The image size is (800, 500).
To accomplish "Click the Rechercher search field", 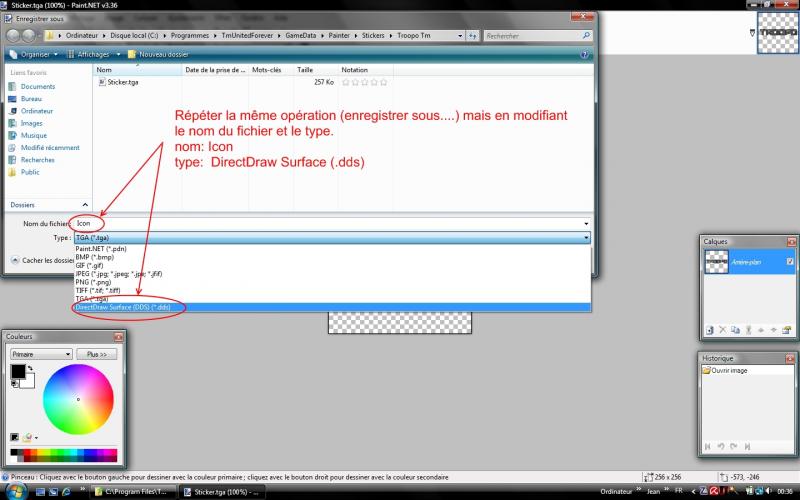I will coord(532,36).
